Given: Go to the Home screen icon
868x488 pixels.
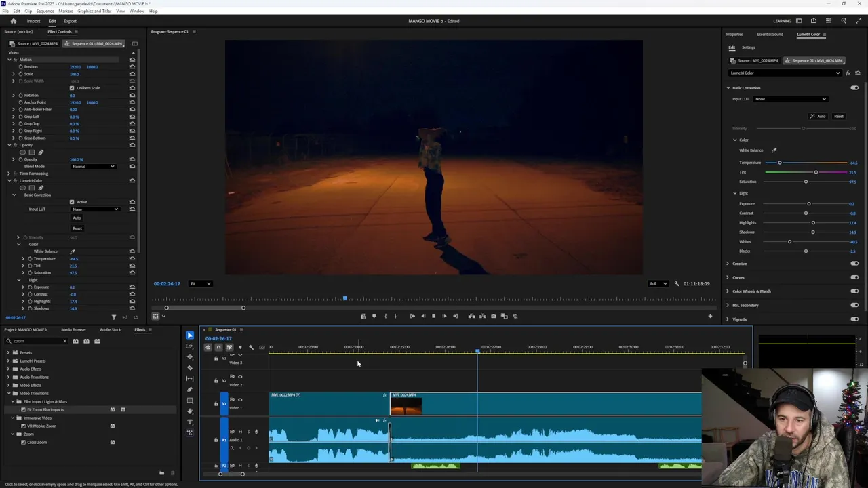Looking at the screenshot, I should tap(13, 21).
